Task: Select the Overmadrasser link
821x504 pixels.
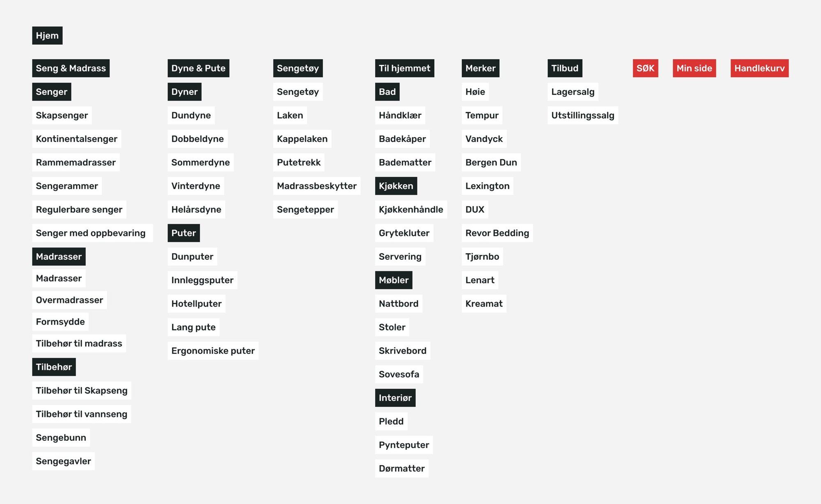Action: [x=69, y=300]
